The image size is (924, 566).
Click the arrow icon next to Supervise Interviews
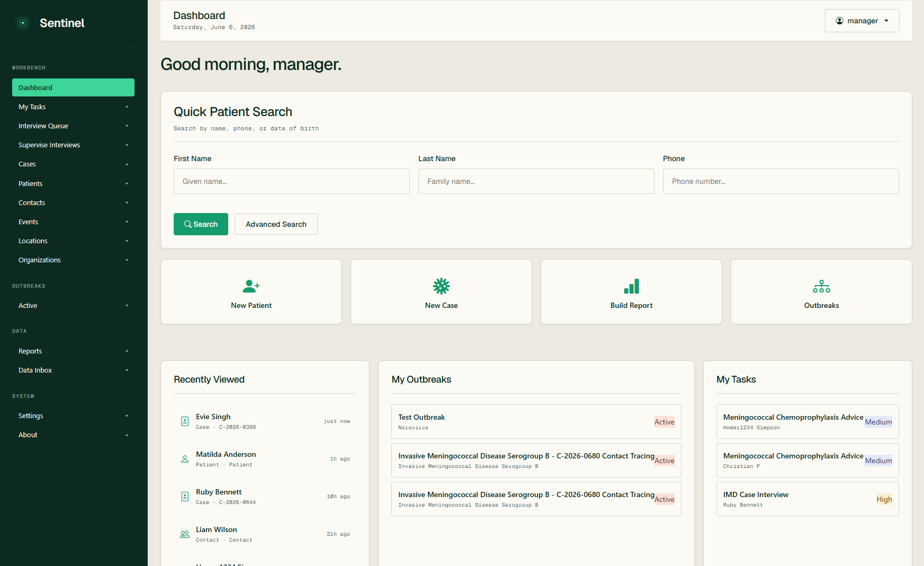[x=127, y=145]
